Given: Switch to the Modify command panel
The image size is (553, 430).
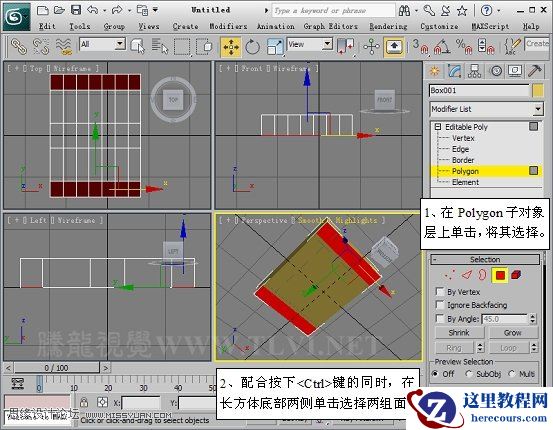Looking at the screenshot, I should (454, 71).
